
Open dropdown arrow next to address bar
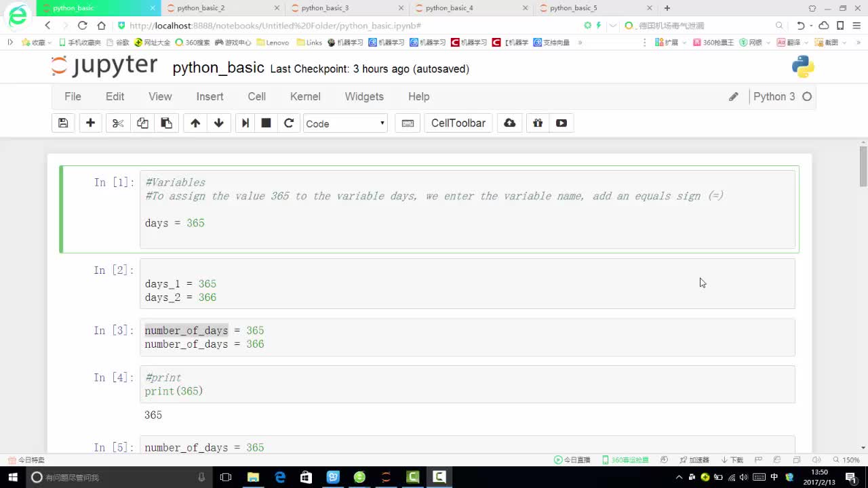(x=613, y=25)
